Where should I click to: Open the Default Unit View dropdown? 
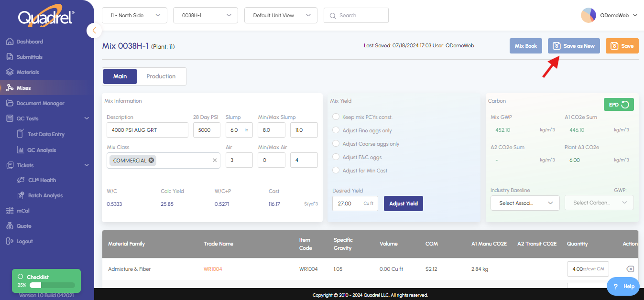281,15
